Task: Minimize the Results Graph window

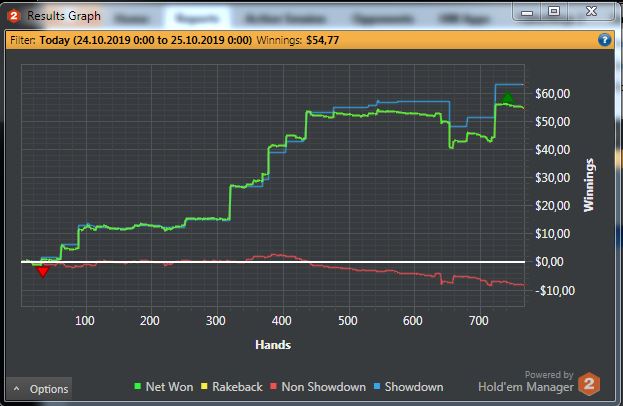Action: click(527, 12)
